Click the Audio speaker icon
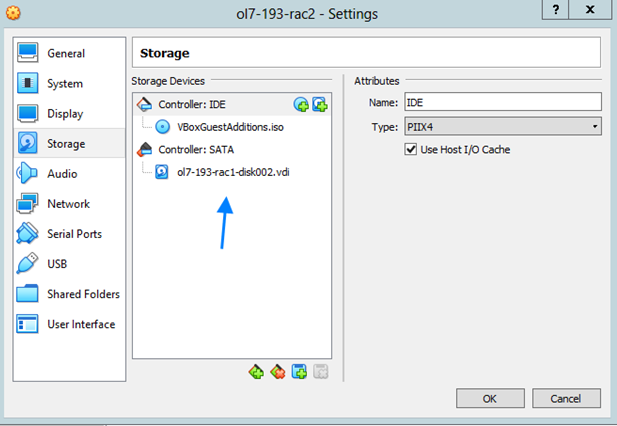 pyautogui.click(x=27, y=173)
